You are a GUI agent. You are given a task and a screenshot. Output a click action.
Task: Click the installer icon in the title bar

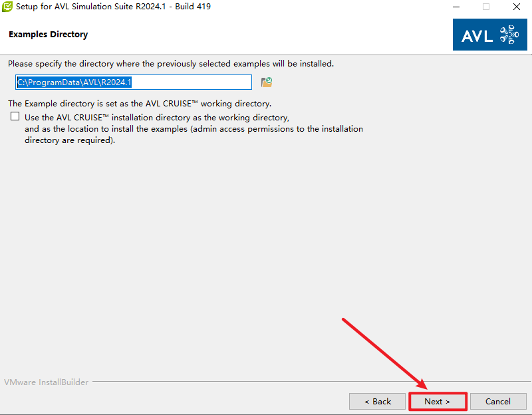click(8, 7)
